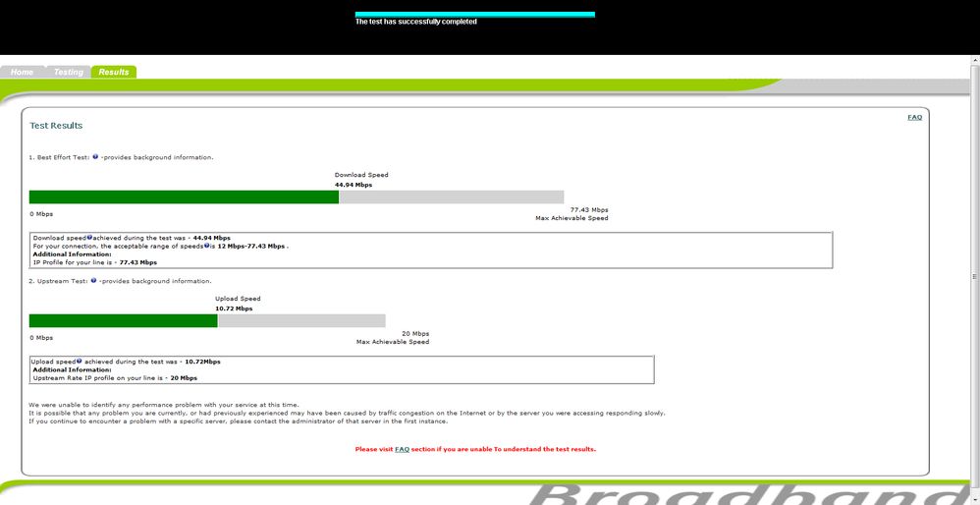This screenshot has width=980, height=505.
Task: Open the Home tab
Action: click(x=22, y=72)
